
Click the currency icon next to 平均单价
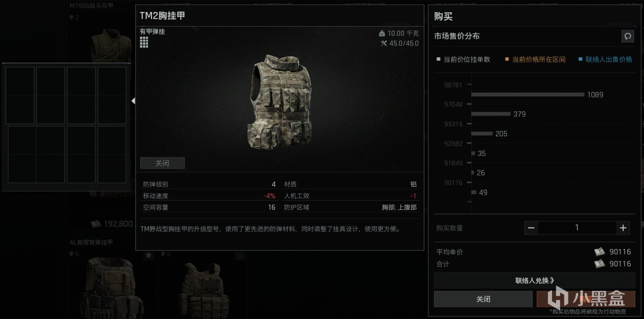(x=599, y=252)
